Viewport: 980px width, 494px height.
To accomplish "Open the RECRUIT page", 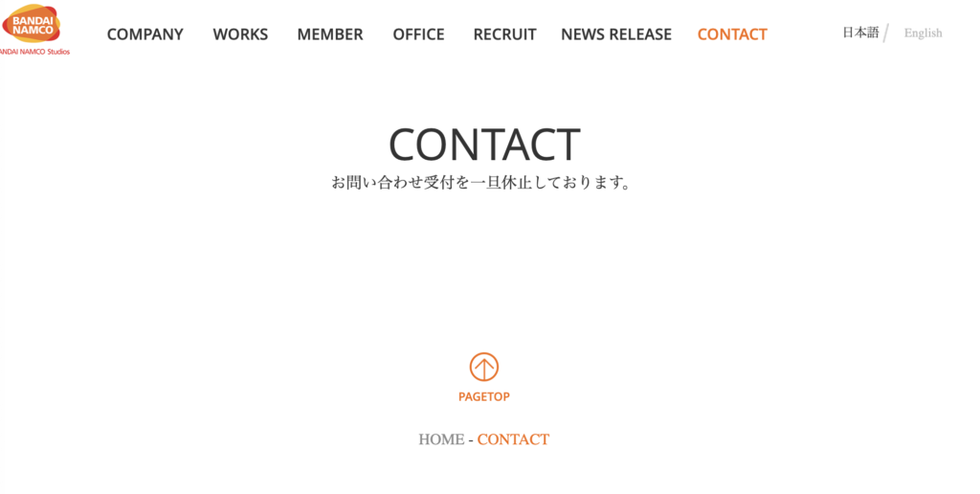I will point(505,34).
